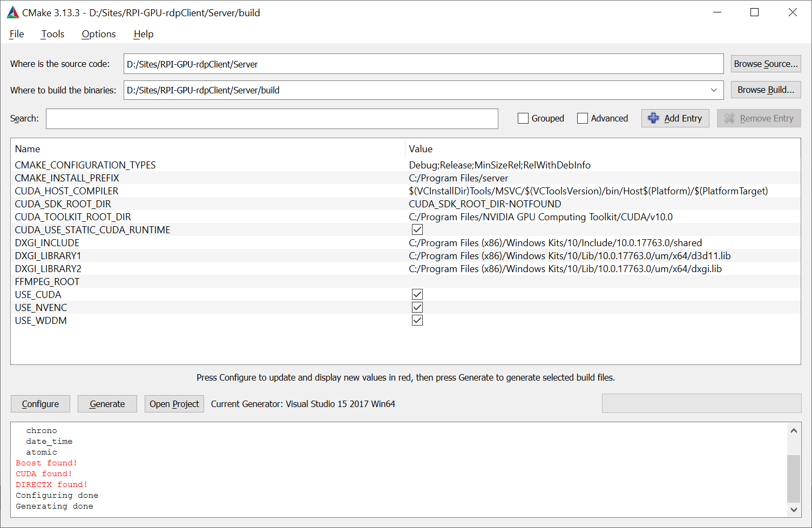Click the Debug;Release;MinSizeRel;RelWithDebInfo value

pyautogui.click(x=500, y=165)
